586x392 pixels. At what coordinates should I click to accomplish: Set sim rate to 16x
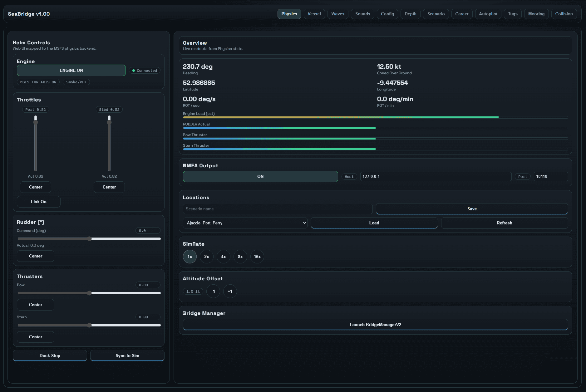pos(257,257)
